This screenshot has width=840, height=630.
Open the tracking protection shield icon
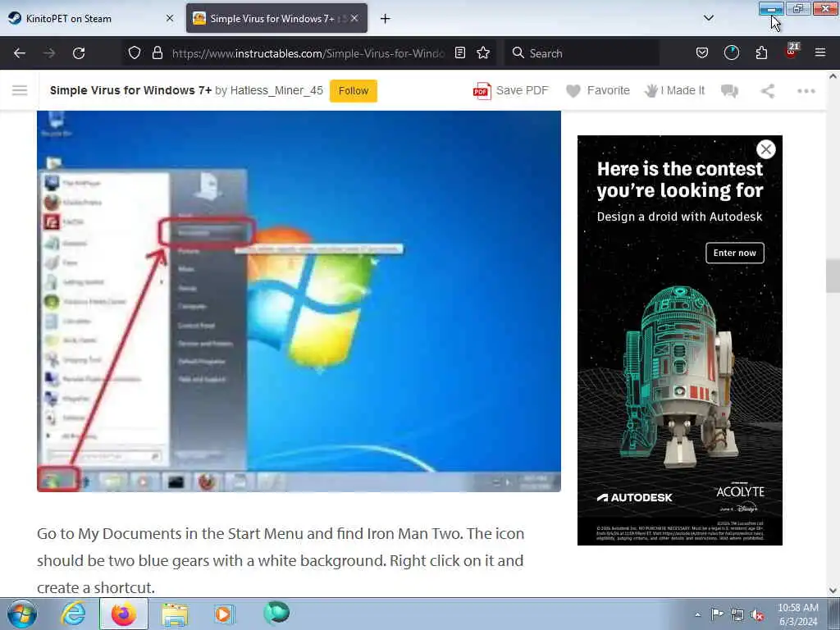coord(135,53)
